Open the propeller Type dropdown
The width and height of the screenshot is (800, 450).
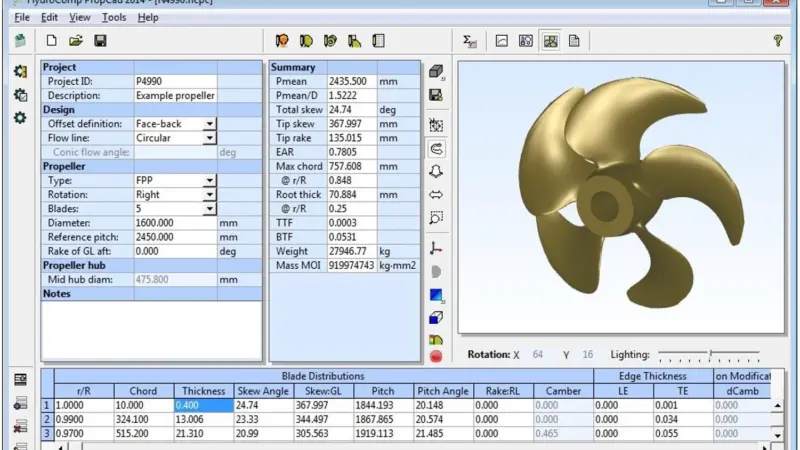210,181
